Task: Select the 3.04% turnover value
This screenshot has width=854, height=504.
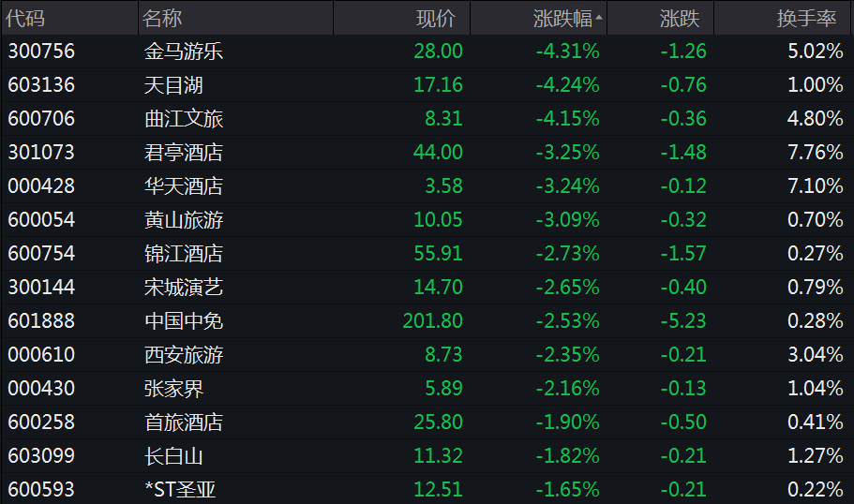Action: click(816, 355)
